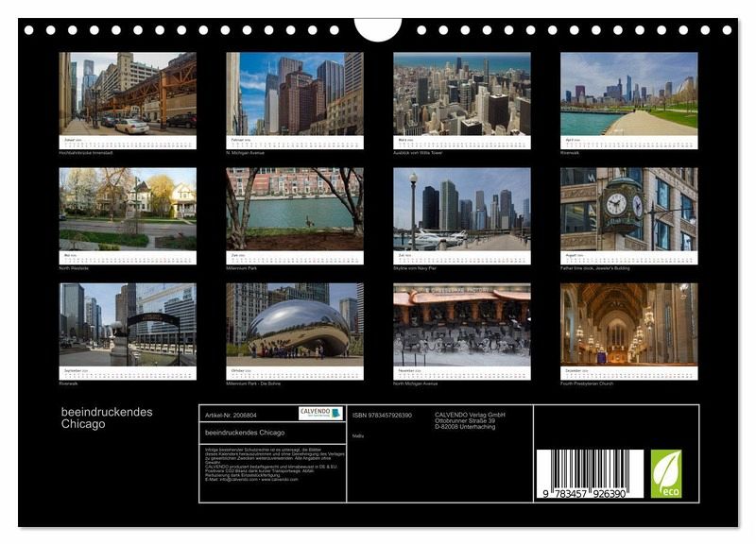Click the CALVENDO logo badge
Viewport: 756px width, 545px height.
320,414
